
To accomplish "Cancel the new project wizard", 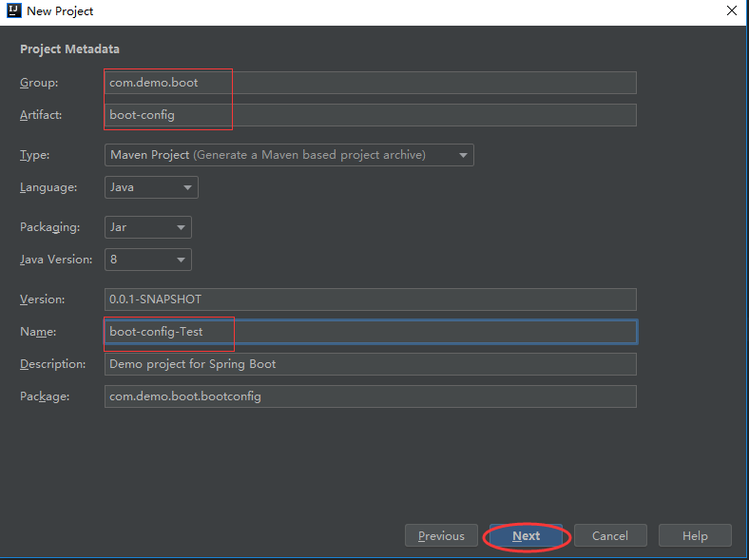I will coord(610,536).
